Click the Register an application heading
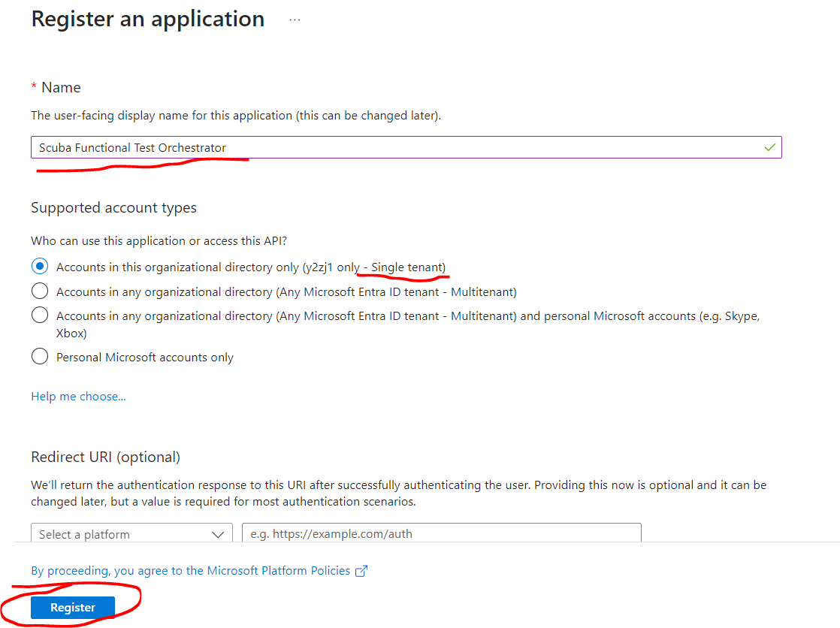The image size is (840, 628). (147, 18)
